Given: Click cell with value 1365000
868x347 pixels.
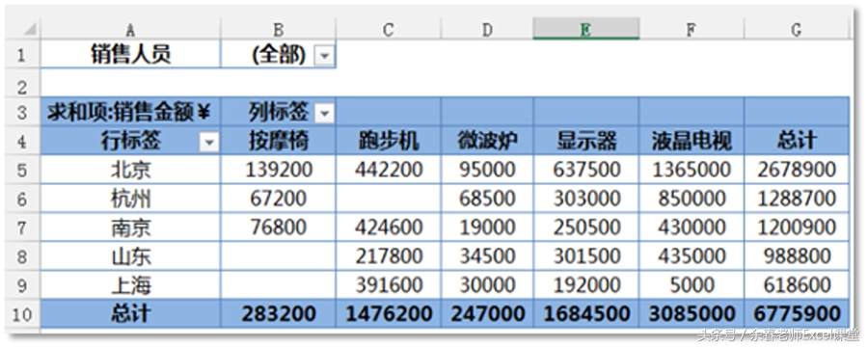Looking at the screenshot, I should [692, 170].
